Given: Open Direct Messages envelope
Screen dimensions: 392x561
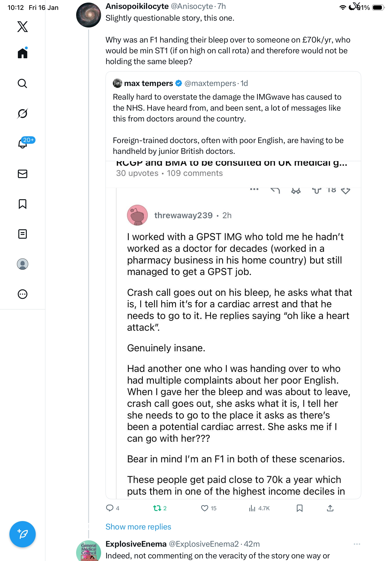Looking at the screenshot, I should click(23, 174).
